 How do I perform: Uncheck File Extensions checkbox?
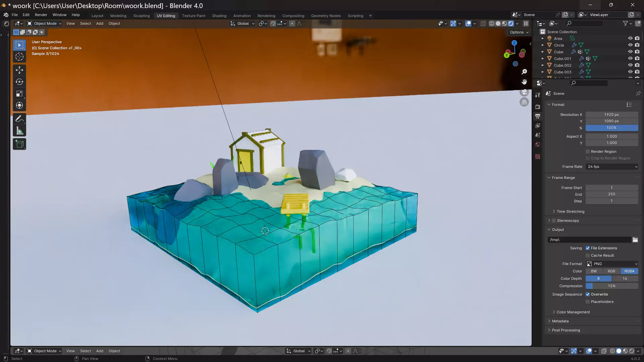[x=588, y=248]
